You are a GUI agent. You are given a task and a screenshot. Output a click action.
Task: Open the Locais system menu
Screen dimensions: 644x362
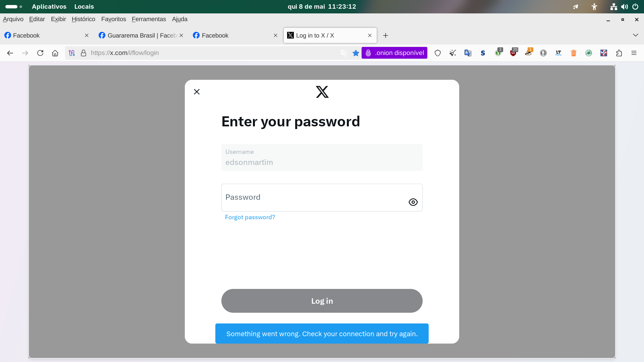(x=84, y=7)
